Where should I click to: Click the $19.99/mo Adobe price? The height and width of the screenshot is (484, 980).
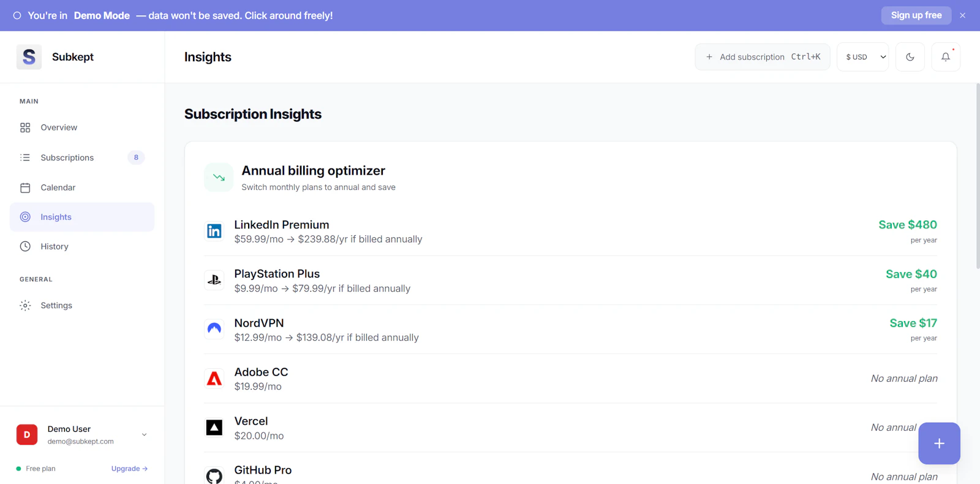point(258,387)
